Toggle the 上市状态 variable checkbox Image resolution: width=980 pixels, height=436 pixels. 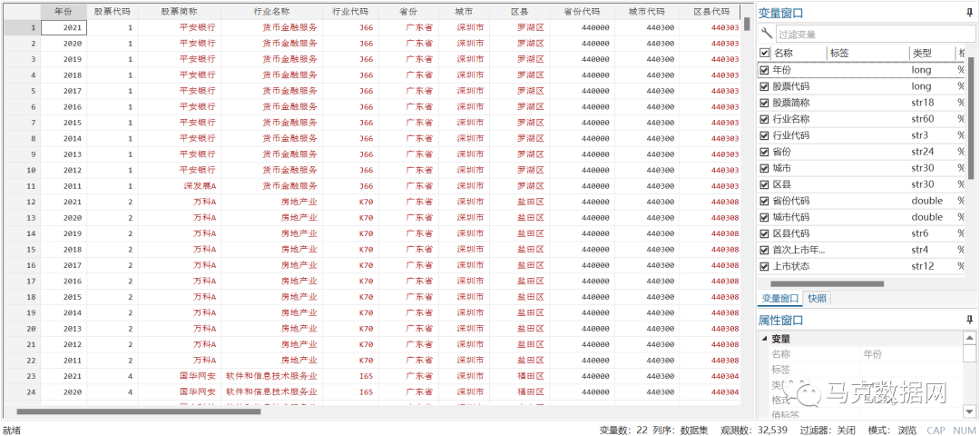click(x=764, y=266)
